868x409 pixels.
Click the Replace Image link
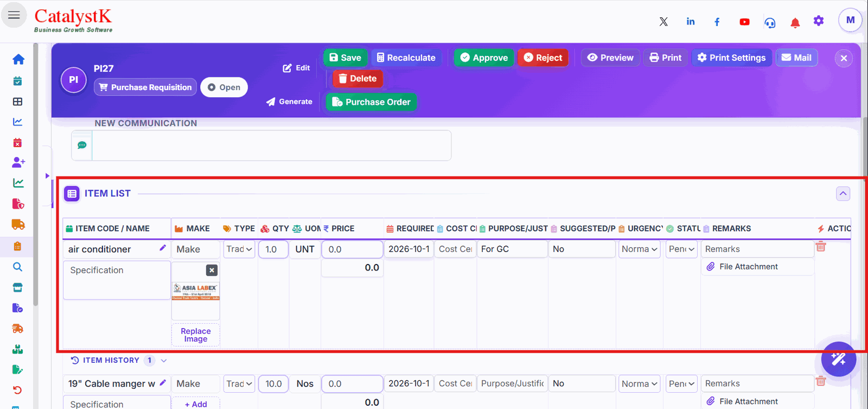(196, 335)
